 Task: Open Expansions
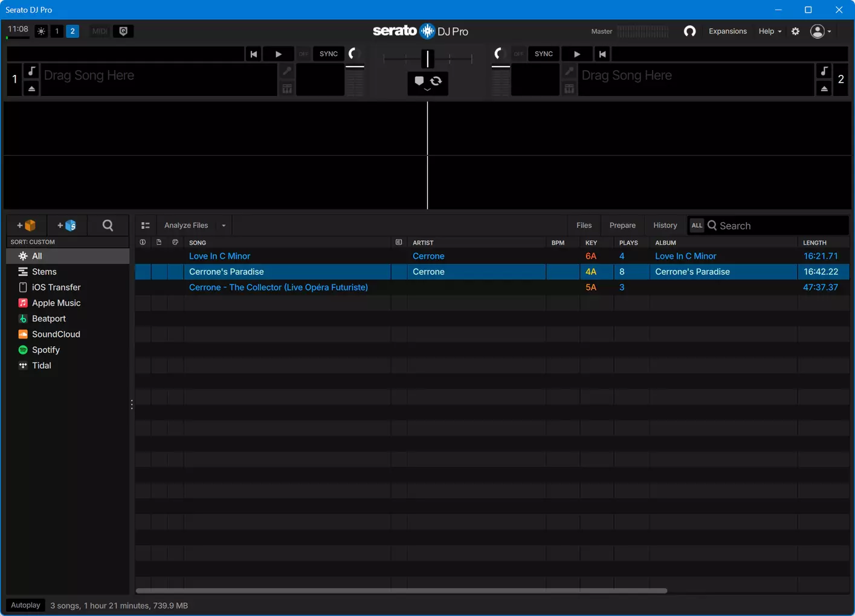(x=728, y=31)
